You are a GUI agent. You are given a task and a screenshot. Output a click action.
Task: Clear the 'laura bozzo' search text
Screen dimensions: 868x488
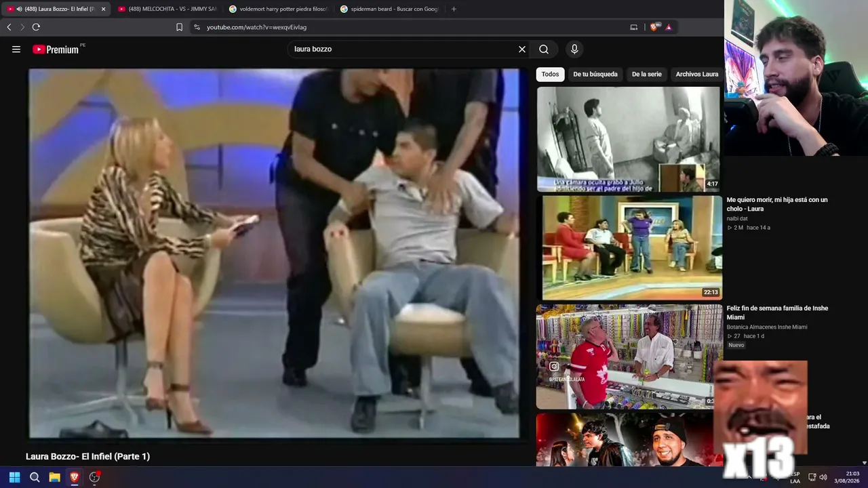(522, 49)
